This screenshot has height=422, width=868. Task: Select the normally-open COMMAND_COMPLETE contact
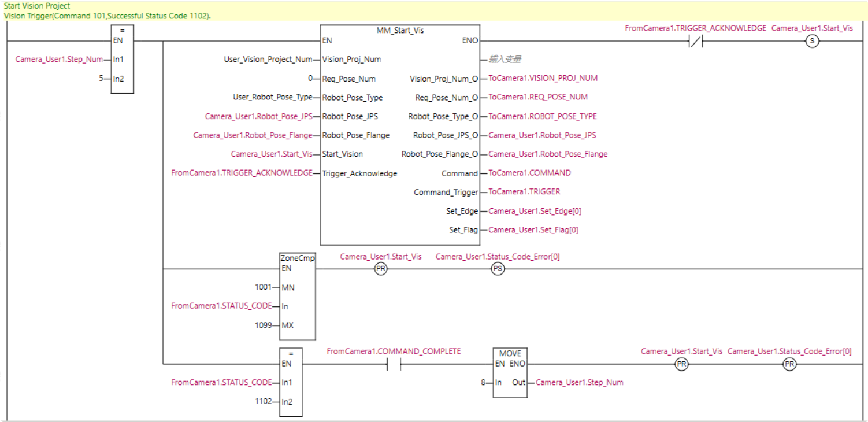[394, 364]
